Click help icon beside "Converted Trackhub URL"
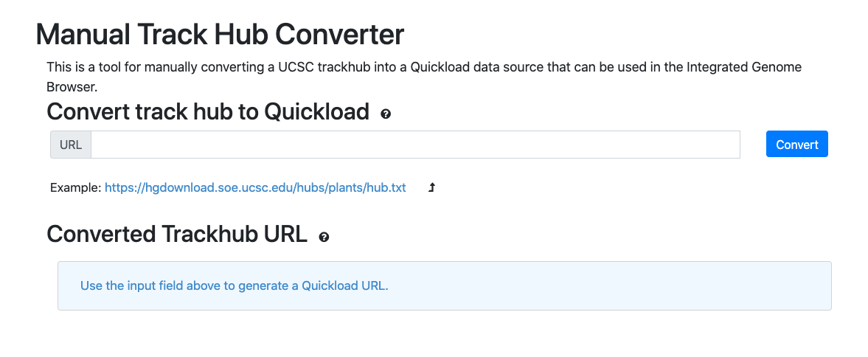This screenshot has width=868, height=357. [x=324, y=237]
